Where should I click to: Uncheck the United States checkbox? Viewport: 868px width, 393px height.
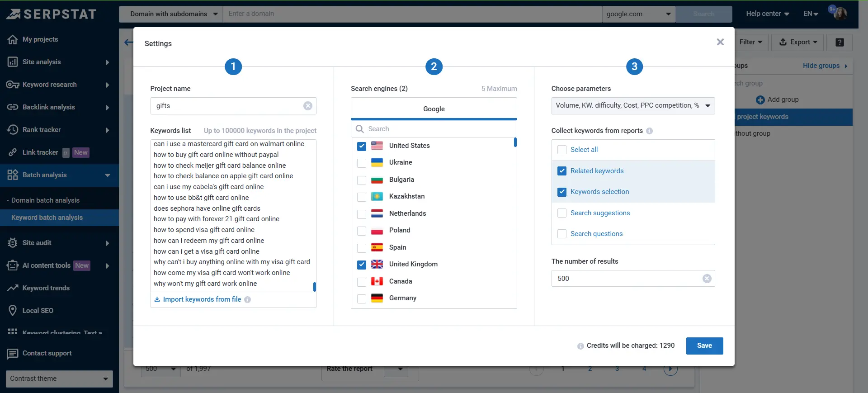point(362,146)
